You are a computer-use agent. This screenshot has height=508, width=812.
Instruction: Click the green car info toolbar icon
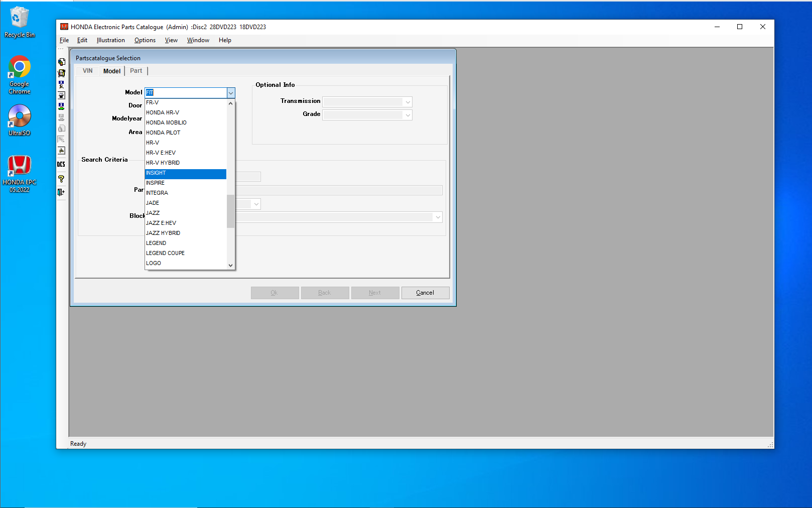[61, 106]
